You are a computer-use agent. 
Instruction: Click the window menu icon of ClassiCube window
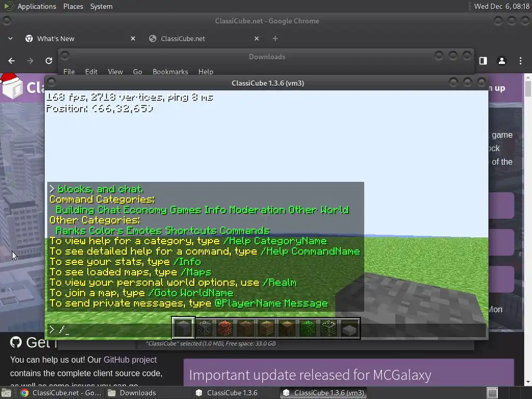(x=51, y=82)
